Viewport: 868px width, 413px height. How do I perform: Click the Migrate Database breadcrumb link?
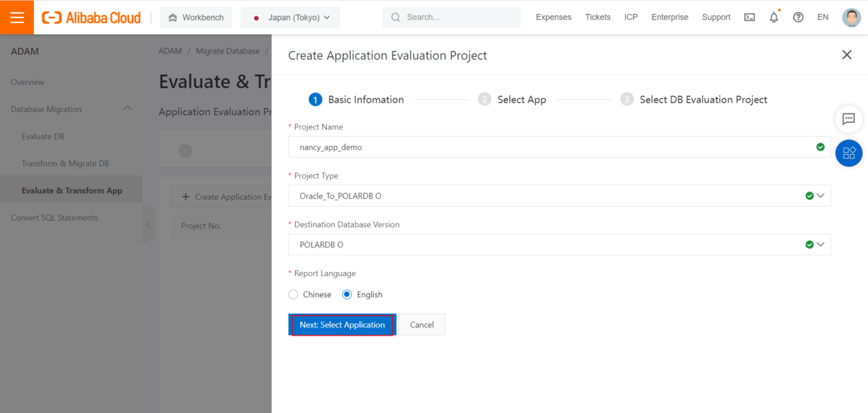227,51
